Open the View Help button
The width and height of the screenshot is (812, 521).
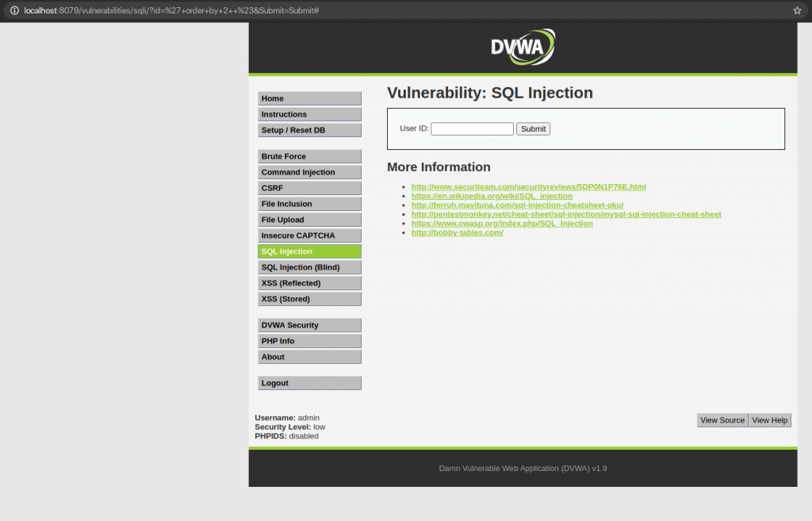[768, 419]
